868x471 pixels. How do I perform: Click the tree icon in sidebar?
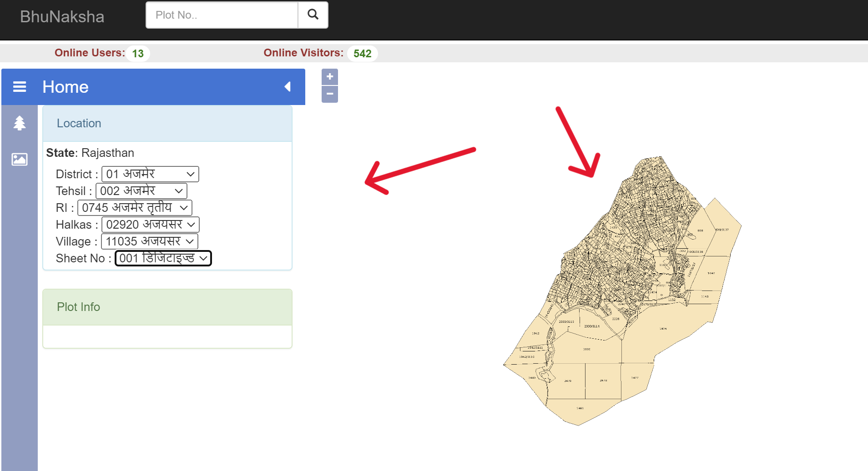(20, 123)
